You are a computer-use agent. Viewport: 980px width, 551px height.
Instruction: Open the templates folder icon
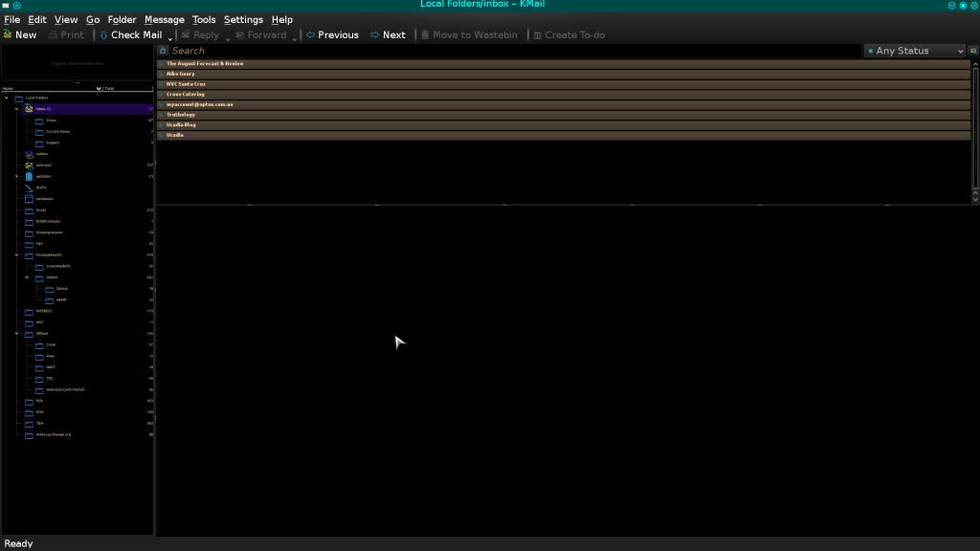pyautogui.click(x=29, y=199)
